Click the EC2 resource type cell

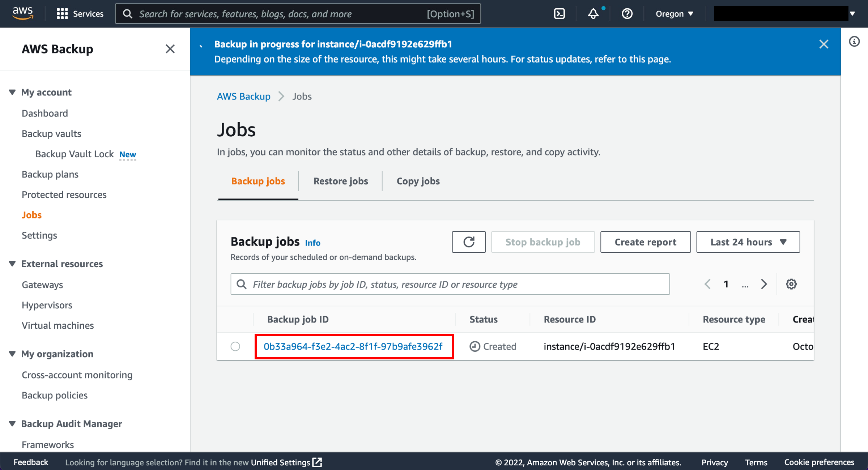point(711,346)
